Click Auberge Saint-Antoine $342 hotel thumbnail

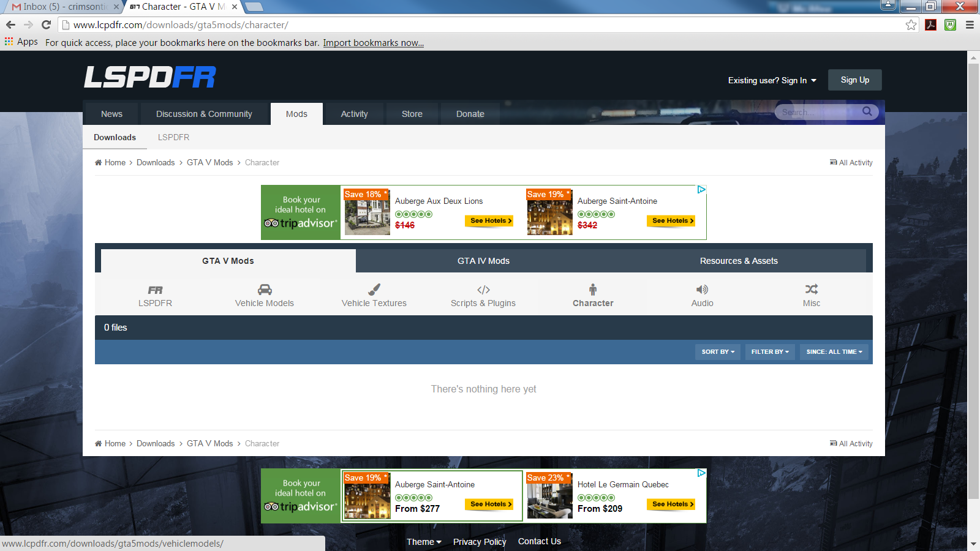(549, 212)
